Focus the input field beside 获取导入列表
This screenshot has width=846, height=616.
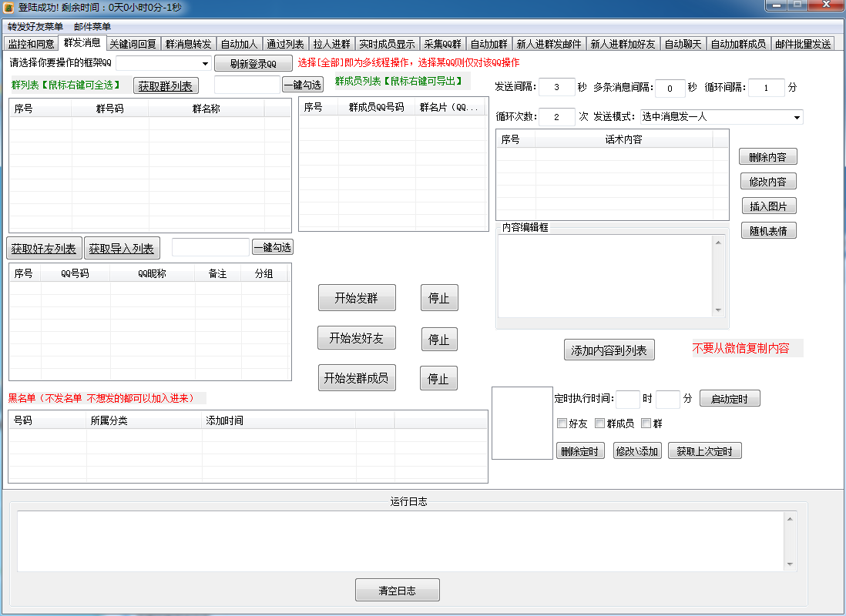coord(210,247)
